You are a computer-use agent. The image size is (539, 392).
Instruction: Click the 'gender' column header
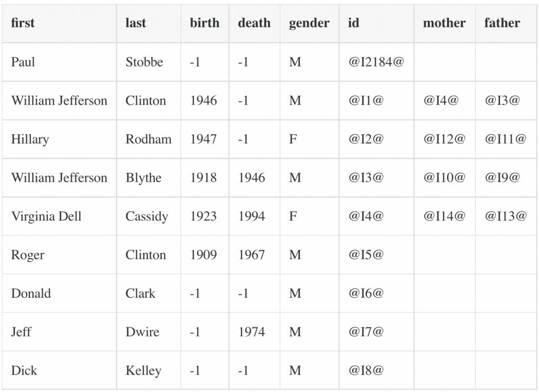[309, 23]
